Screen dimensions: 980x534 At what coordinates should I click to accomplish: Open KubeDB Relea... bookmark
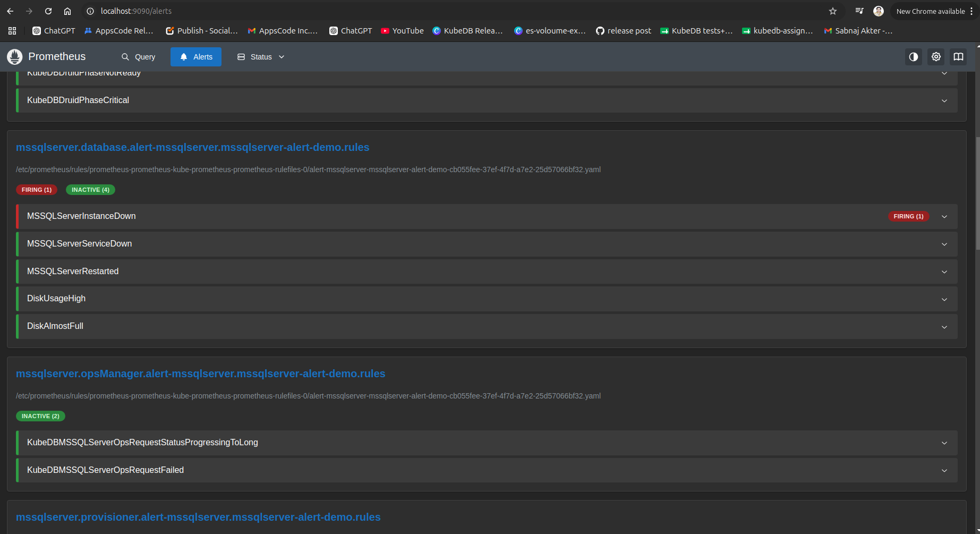467,31
